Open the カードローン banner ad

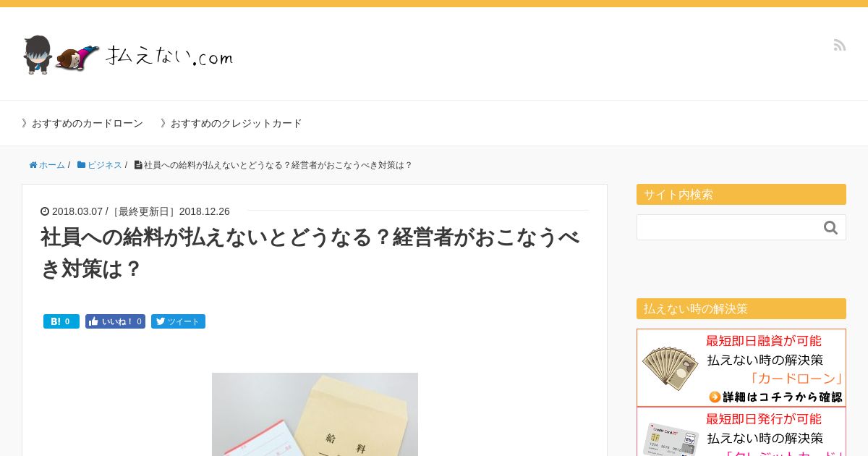(x=741, y=368)
